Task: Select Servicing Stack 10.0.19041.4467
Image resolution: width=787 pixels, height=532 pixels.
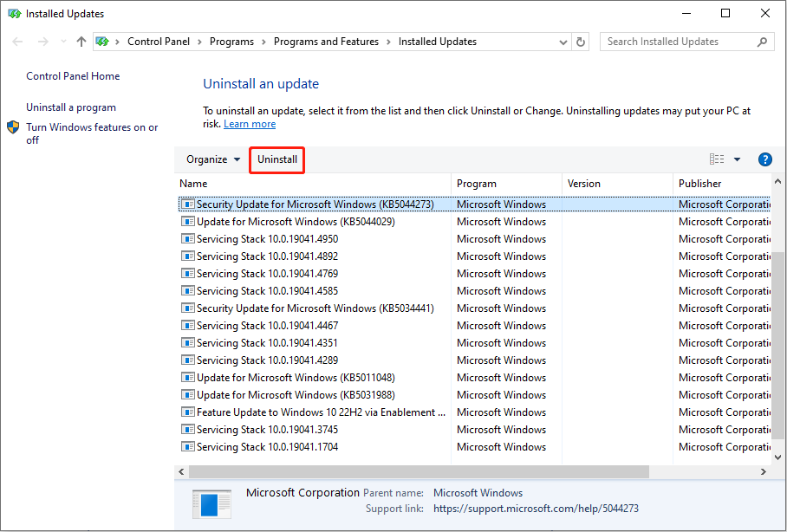Action: point(474,326)
